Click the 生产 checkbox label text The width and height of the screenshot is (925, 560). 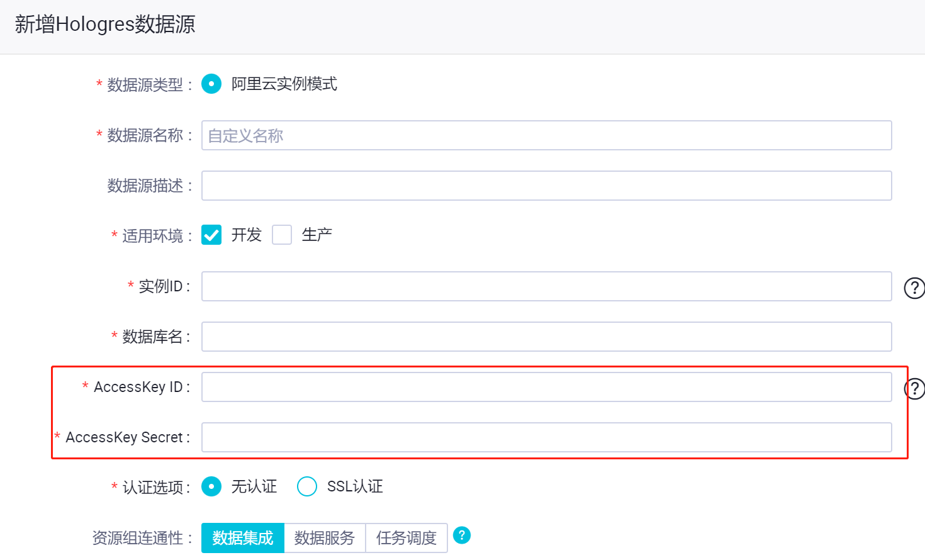tap(317, 235)
